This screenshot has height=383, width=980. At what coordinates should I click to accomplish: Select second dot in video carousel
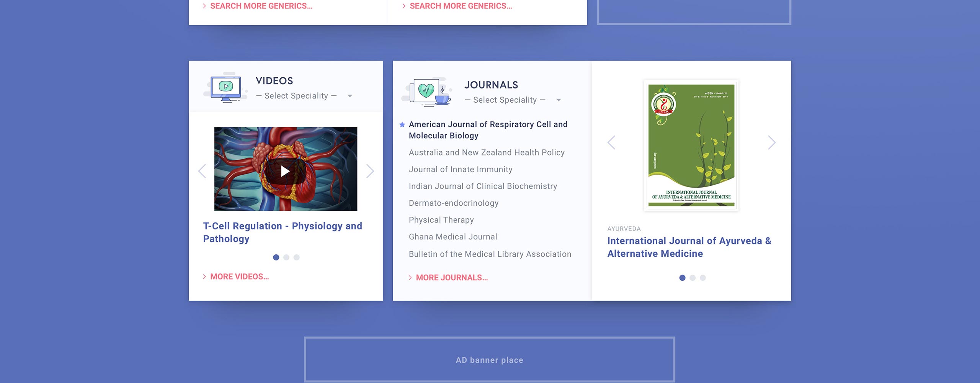(x=286, y=257)
